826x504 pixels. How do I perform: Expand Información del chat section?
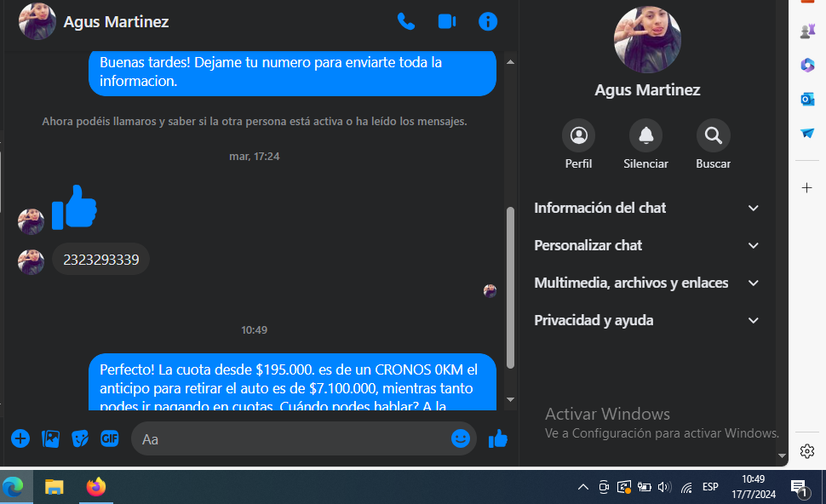(x=647, y=208)
